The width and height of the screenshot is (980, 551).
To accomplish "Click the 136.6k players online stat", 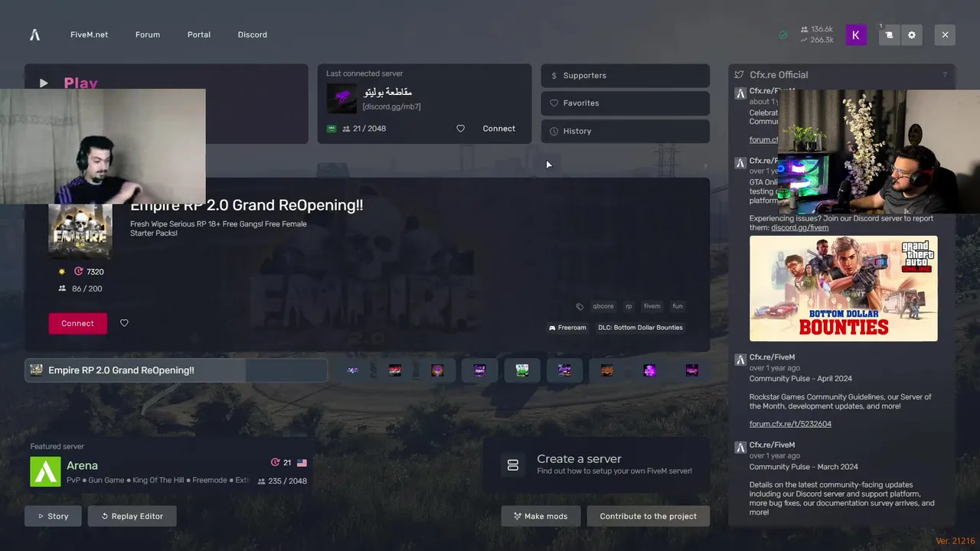I will (x=816, y=29).
